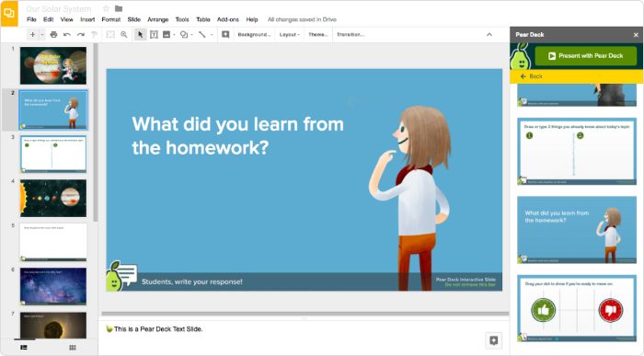644x356 pixels.
Task: Click the slide filmstrip scrollbar
Action: pos(96,132)
